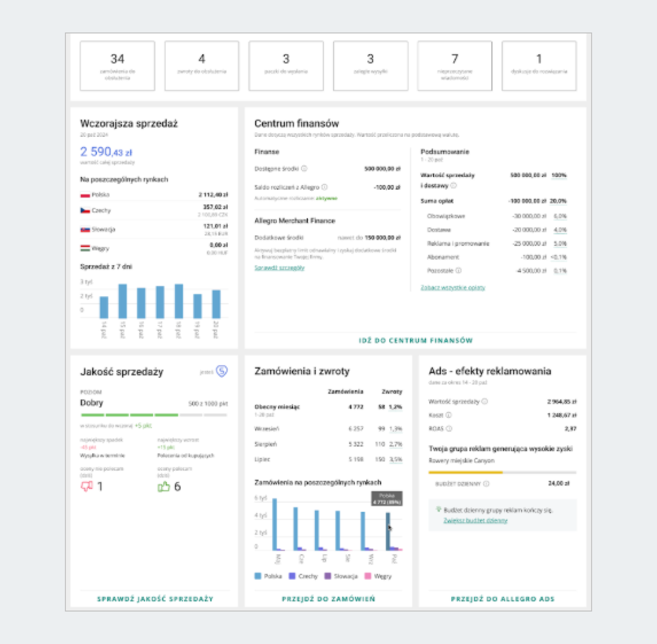Click the thumbs-up positive ratings icon

pyautogui.click(x=164, y=486)
